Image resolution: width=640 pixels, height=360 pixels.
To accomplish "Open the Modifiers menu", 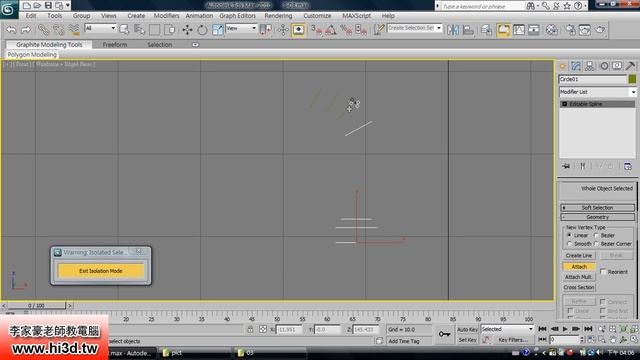I will [x=166, y=16].
